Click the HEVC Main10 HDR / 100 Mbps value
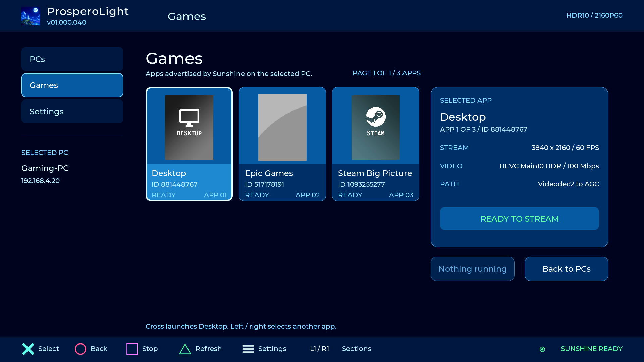Viewport: 644px width, 362px height. (549, 166)
